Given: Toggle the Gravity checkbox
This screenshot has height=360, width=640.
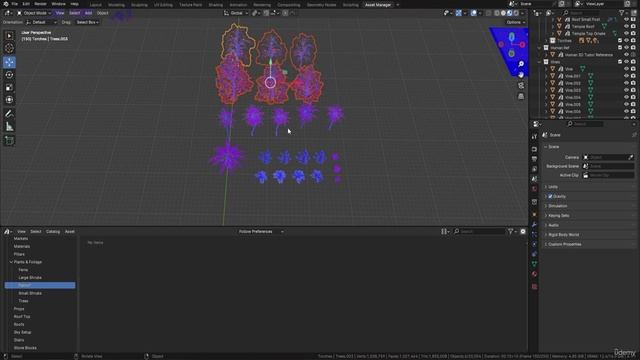Looking at the screenshot, I should [x=550, y=196].
